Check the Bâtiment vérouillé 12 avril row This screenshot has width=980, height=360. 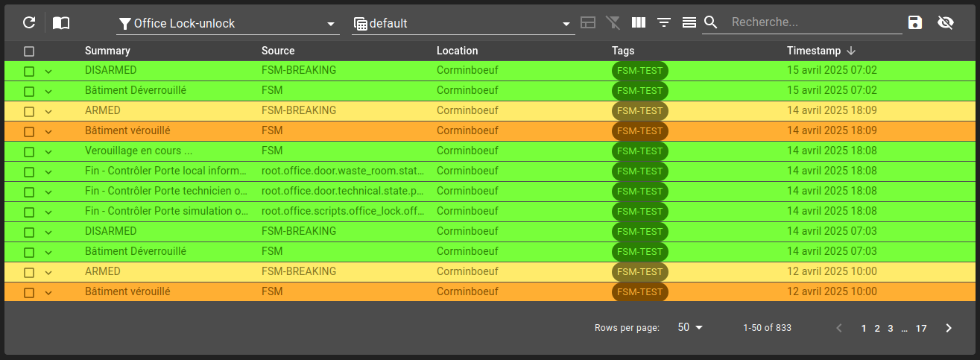coord(29,292)
